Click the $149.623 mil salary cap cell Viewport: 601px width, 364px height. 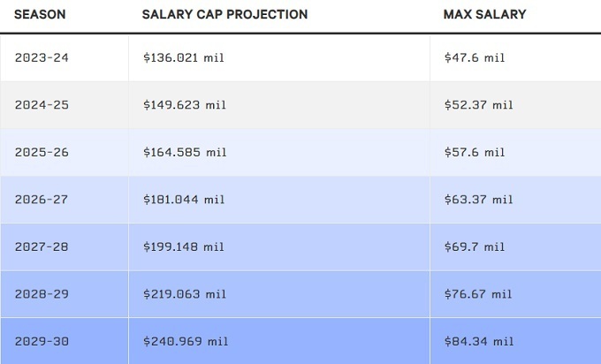click(x=184, y=105)
